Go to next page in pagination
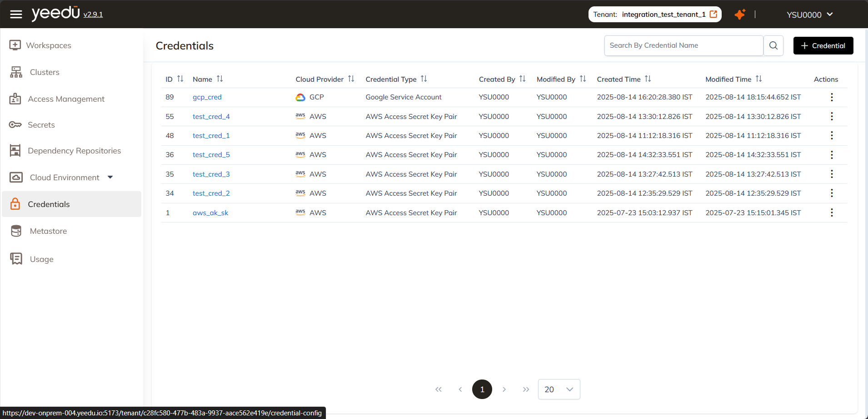The width and height of the screenshot is (868, 419). click(x=504, y=389)
